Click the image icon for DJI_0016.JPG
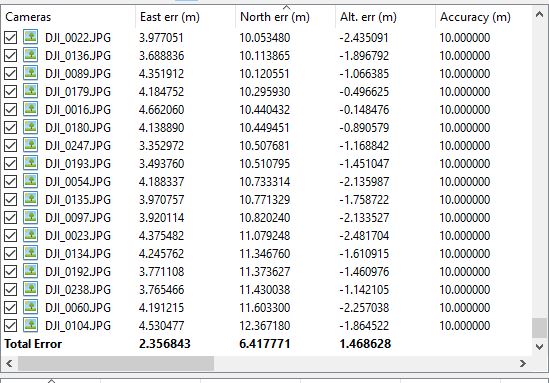This screenshot has width=549, height=383. tap(30, 109)
